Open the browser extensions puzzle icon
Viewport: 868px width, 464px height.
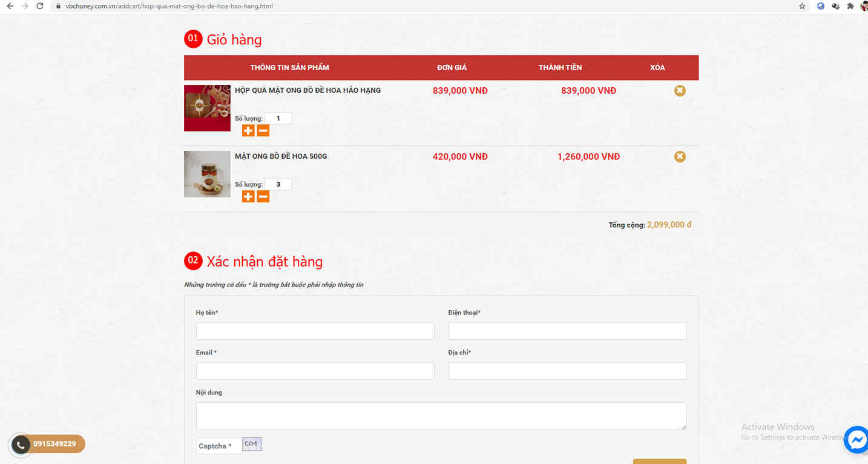tap(850, 6)
